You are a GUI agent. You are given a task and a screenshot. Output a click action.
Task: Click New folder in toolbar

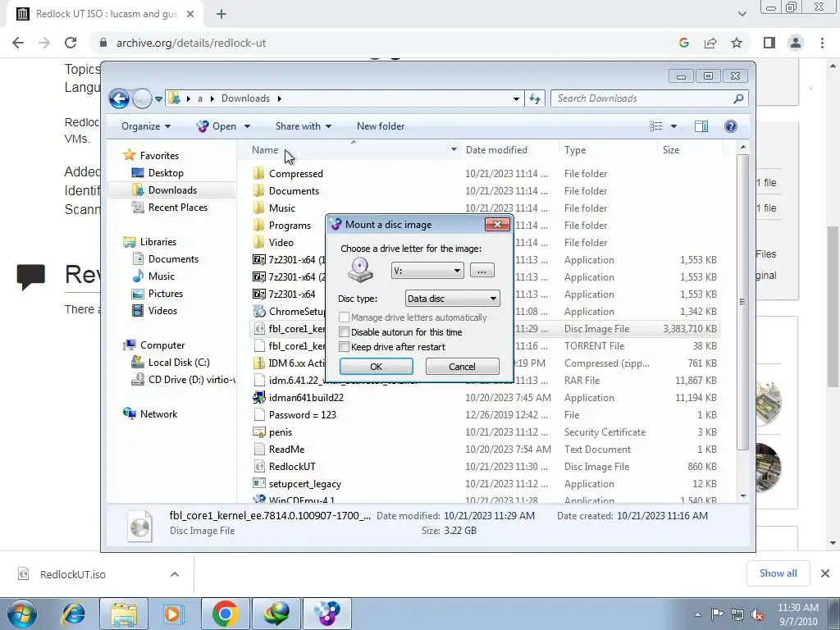click(x=381, y=126)
